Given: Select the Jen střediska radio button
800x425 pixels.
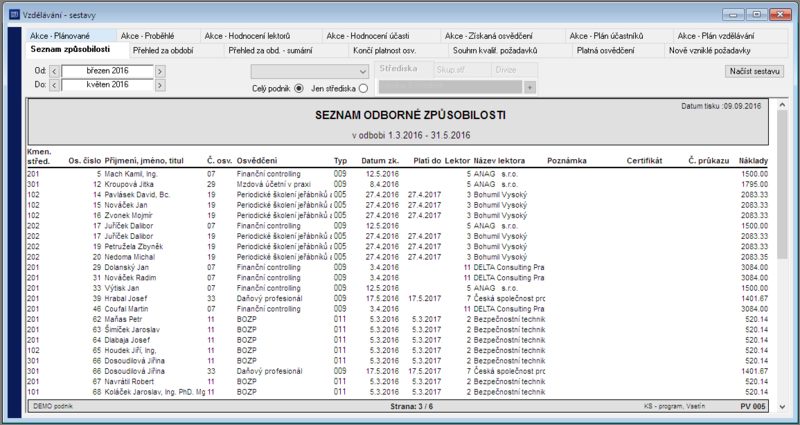Looking at the screenshot, I should tap(363, 89).
